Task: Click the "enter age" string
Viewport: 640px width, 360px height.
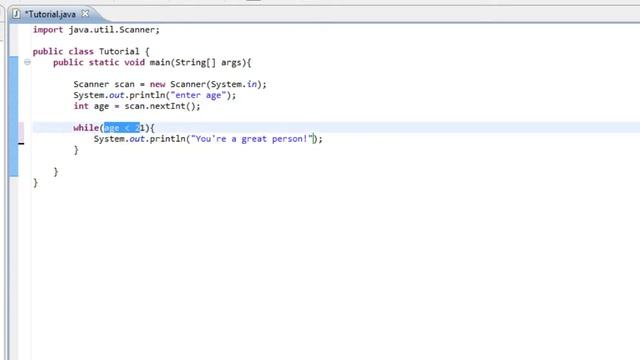Action: click(x=198, y=96)
